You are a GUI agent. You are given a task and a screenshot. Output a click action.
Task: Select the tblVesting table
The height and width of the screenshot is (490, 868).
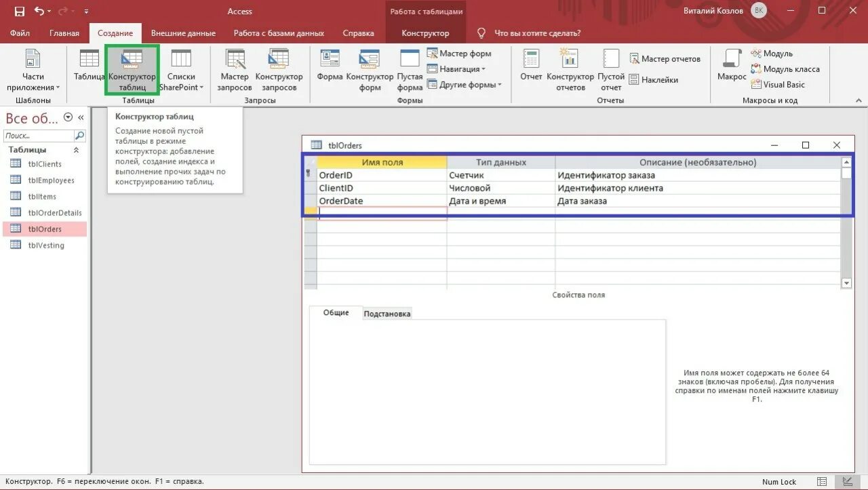pyautogui.click(x=45, y=245)
